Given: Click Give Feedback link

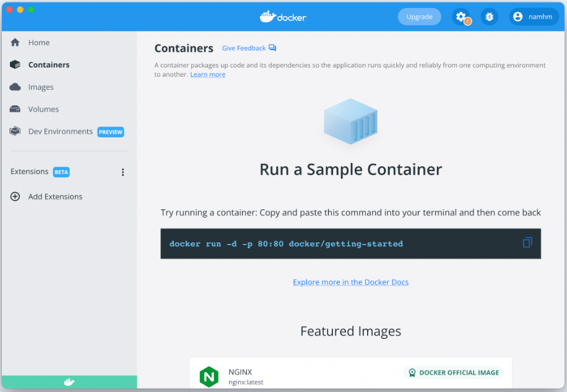Looking at the screenshot, I should [244, 48].
